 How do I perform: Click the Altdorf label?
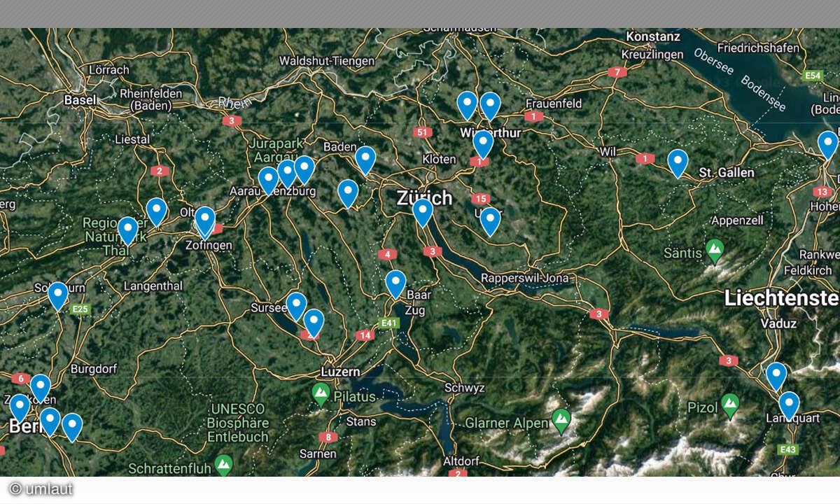461,461
